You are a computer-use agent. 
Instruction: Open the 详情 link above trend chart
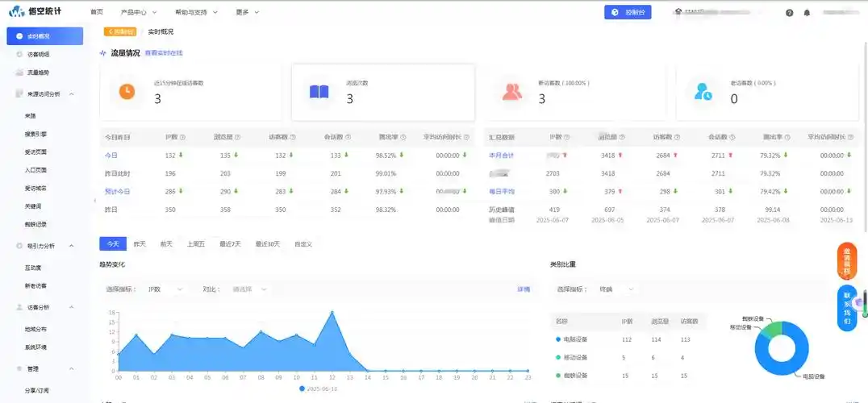coord(524,289)
